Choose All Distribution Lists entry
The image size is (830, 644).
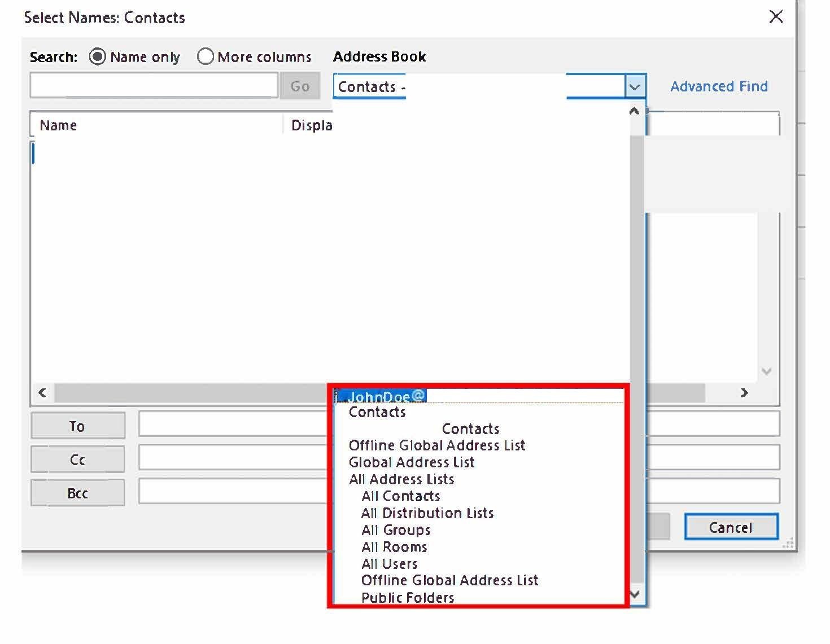[x=427, y=513]
